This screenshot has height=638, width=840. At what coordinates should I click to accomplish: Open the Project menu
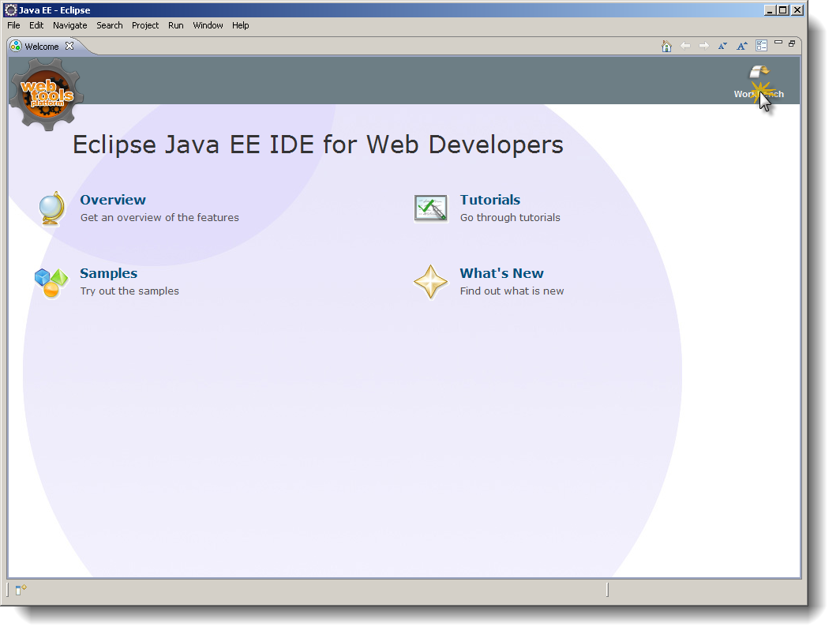tap(144, 25)
